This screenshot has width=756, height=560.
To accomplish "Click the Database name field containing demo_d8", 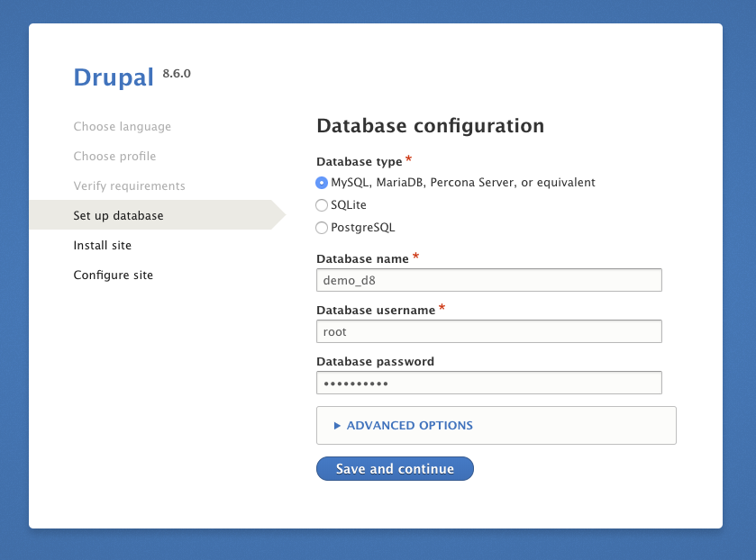I will tap(489, 280).
